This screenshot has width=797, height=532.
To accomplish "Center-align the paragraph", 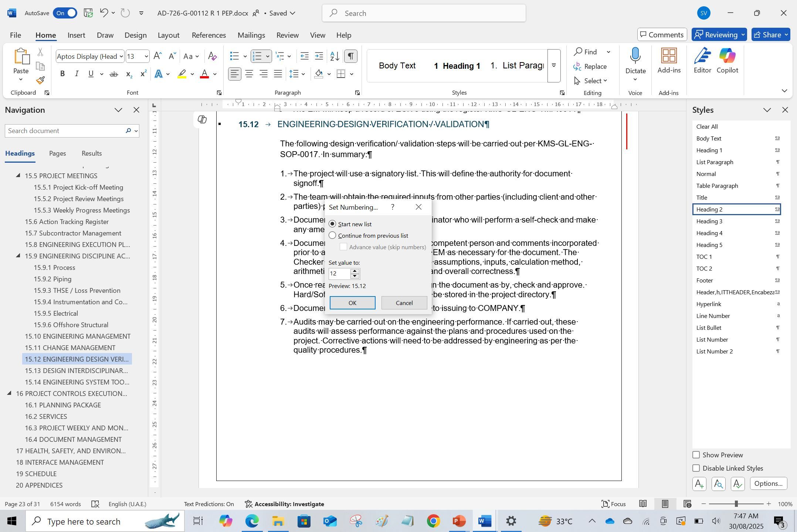I will (x=249, y=74).
